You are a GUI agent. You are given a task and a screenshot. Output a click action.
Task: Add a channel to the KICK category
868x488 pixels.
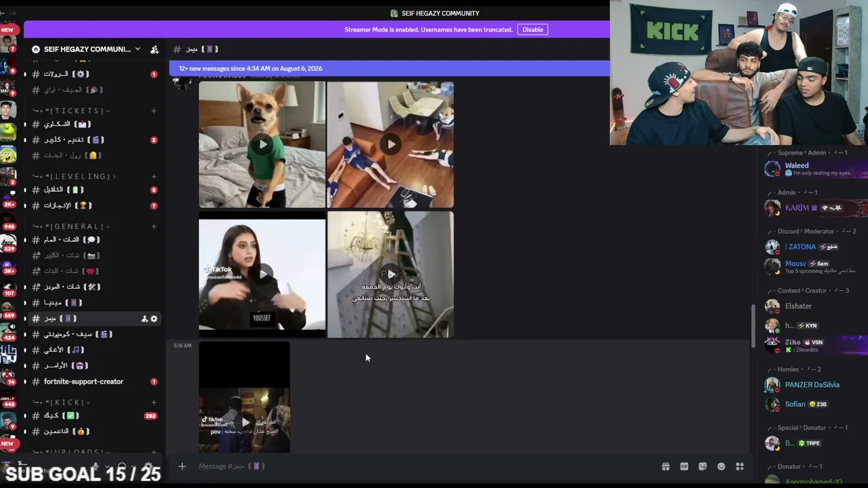(x=154, y=403)
